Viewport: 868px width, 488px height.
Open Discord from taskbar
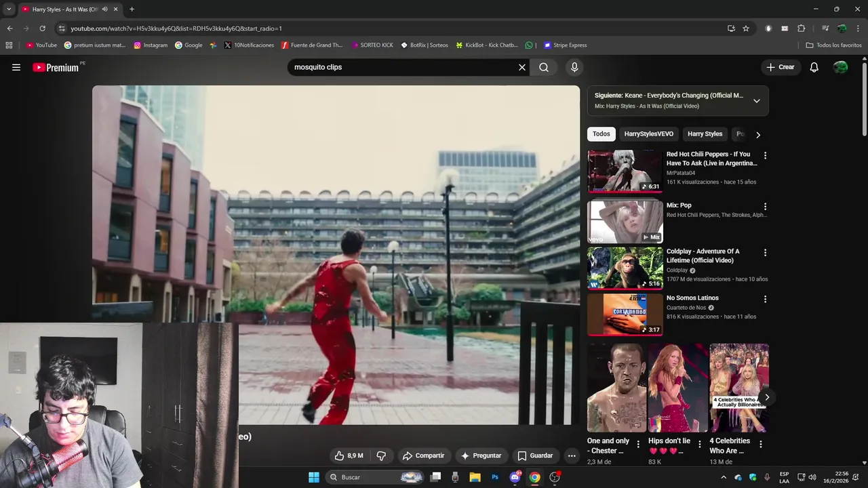coord(515,477)
